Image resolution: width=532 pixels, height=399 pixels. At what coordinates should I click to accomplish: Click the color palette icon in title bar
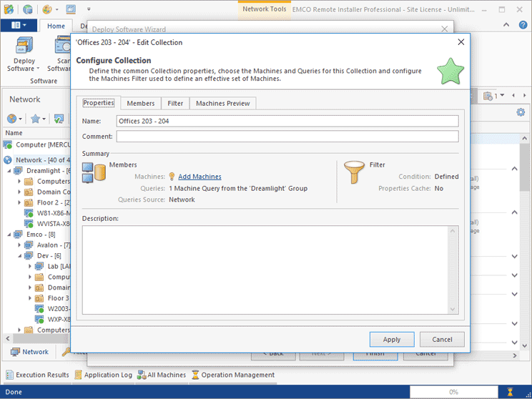click(48, 9)
